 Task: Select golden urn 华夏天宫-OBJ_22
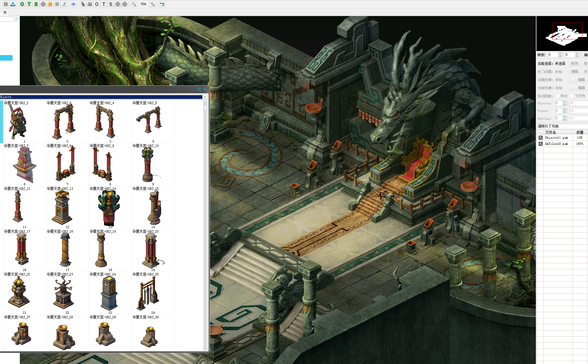pyautogui.click(x=24, y=293)
